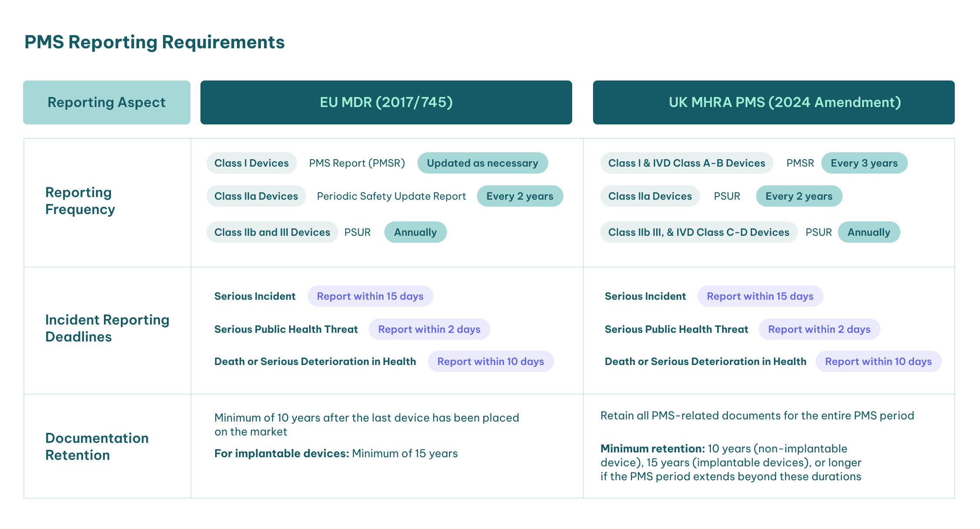Image resolution: width=980 pixels, height=529 pixels.
Task: Click the PMS Report (PMSR) text
Action: click(x=357, y=163)
